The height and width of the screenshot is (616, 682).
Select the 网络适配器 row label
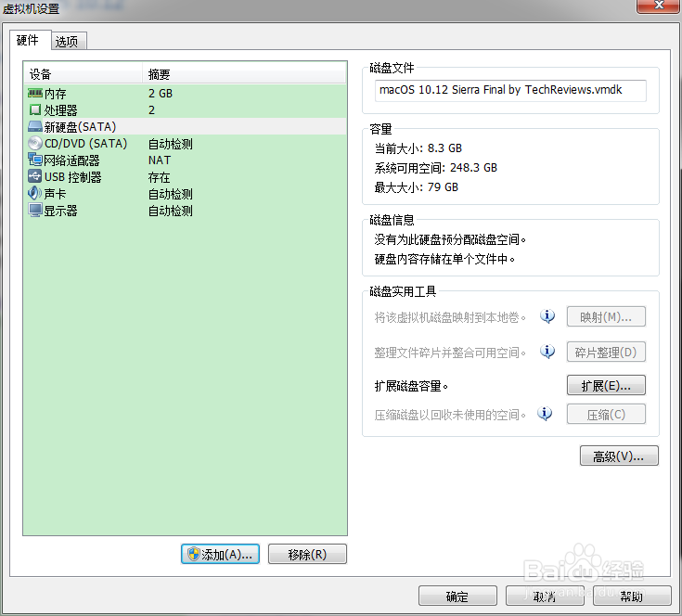point(71,160)
